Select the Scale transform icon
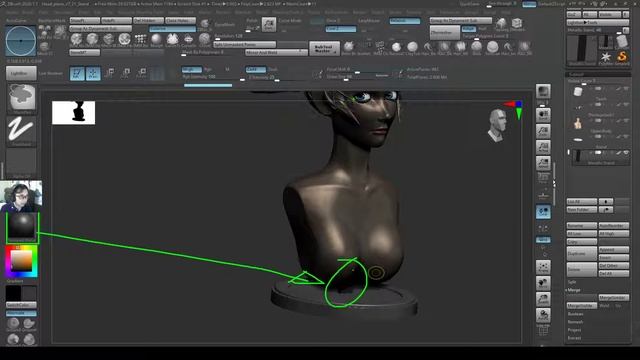Image resolution: width=640 pixels, height=360 pixels. click(x=126, y=73)
